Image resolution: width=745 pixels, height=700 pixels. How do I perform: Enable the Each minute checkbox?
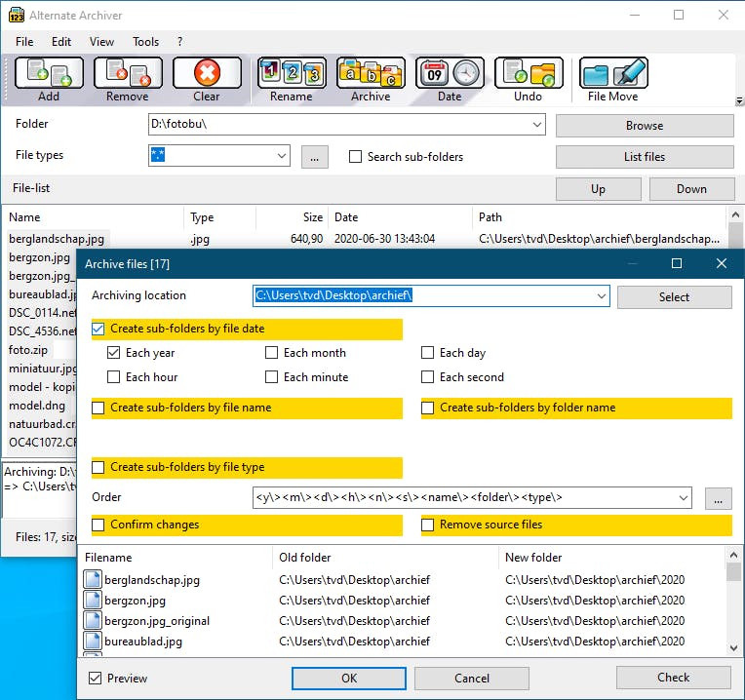tap(271, 377)
